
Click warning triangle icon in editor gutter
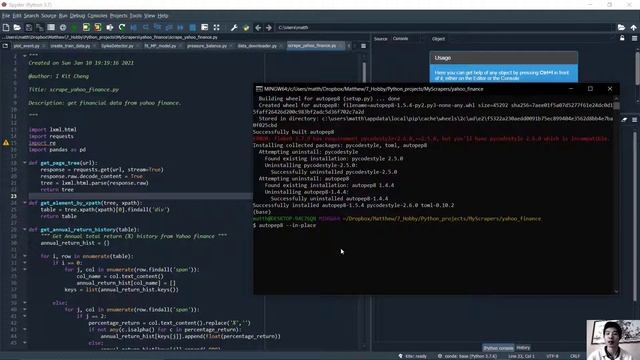pos(6,143)
